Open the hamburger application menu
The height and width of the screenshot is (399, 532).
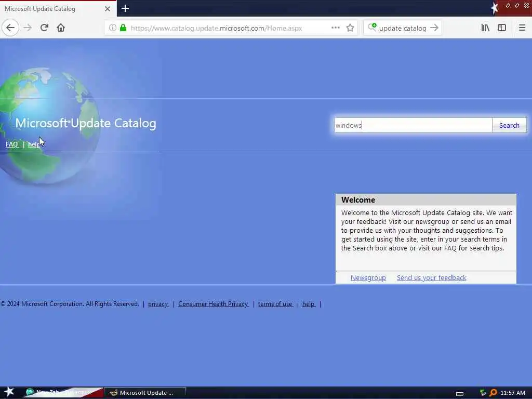[522, 28]
